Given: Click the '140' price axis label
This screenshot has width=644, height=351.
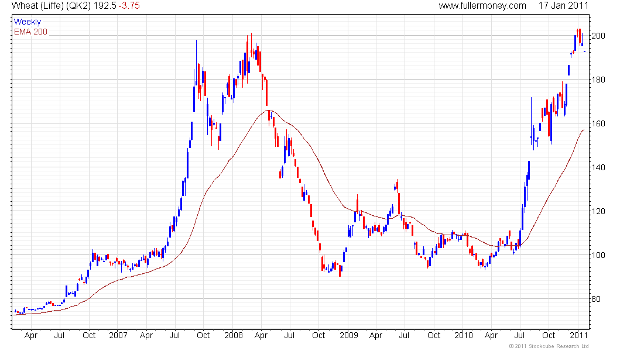Looking at the screenshot, I should (598, 167).
